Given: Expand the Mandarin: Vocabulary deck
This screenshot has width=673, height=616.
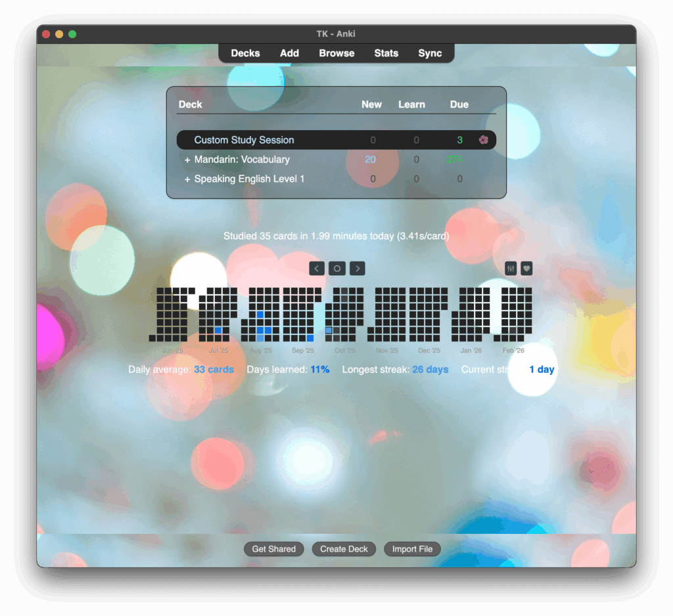Looking at the screenshot, I should click(187, 160).
